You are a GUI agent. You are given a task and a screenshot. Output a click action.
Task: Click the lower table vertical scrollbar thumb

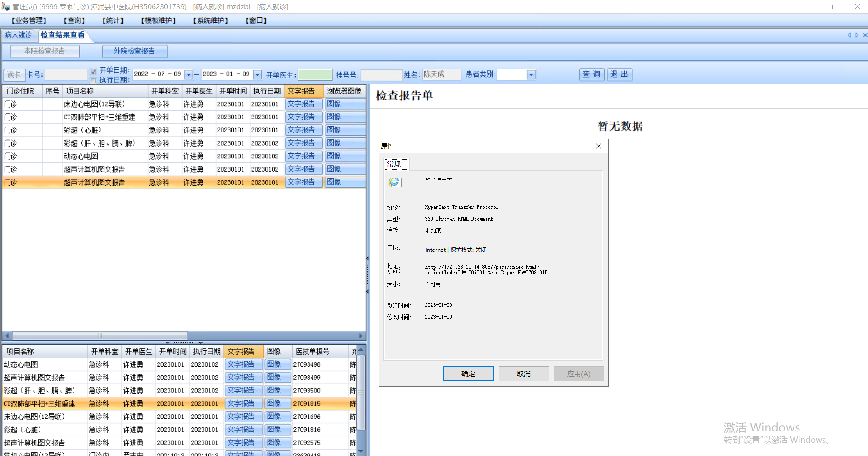(361, 392)
